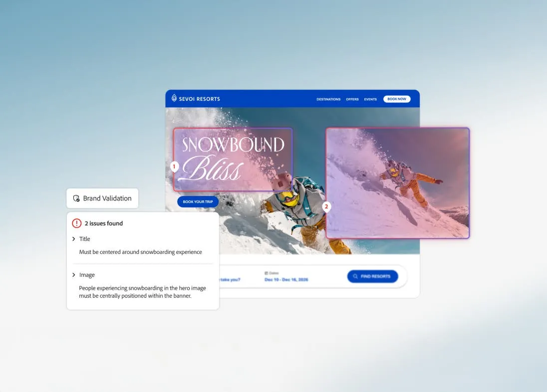Click the search icon in Find Resorts
This screenshot has width=547, height=392.
pos(355,276)
